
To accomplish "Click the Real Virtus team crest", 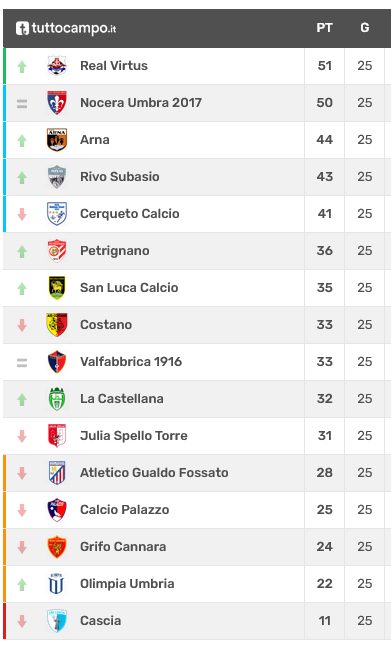I will (57, 66).
